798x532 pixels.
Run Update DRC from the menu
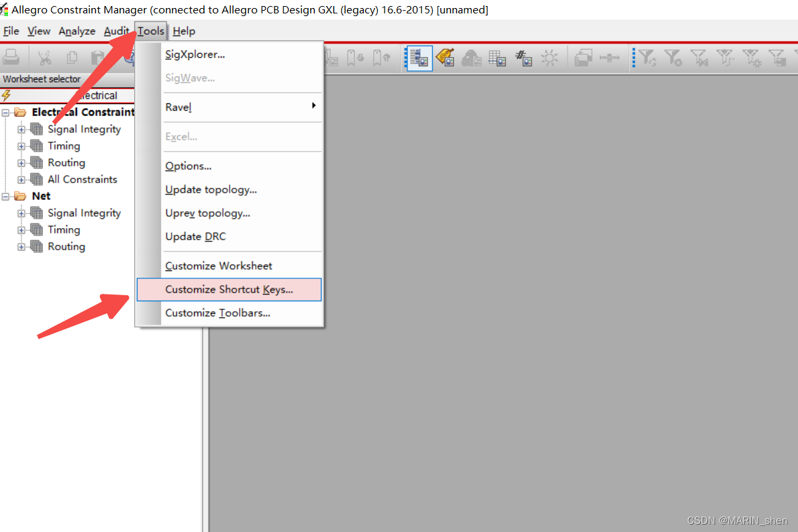click(229, 236)
